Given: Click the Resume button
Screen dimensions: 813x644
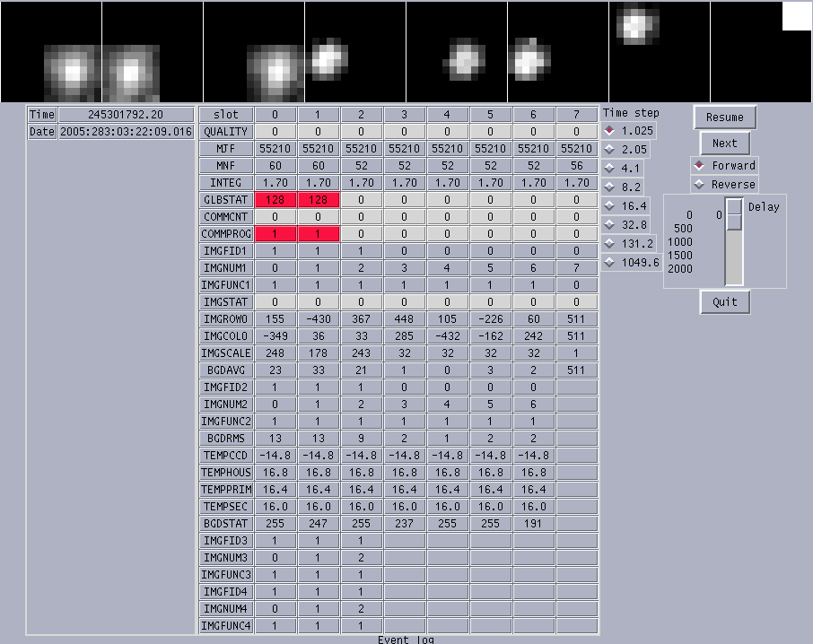Looking at the screenshot, I should point(724,117).
